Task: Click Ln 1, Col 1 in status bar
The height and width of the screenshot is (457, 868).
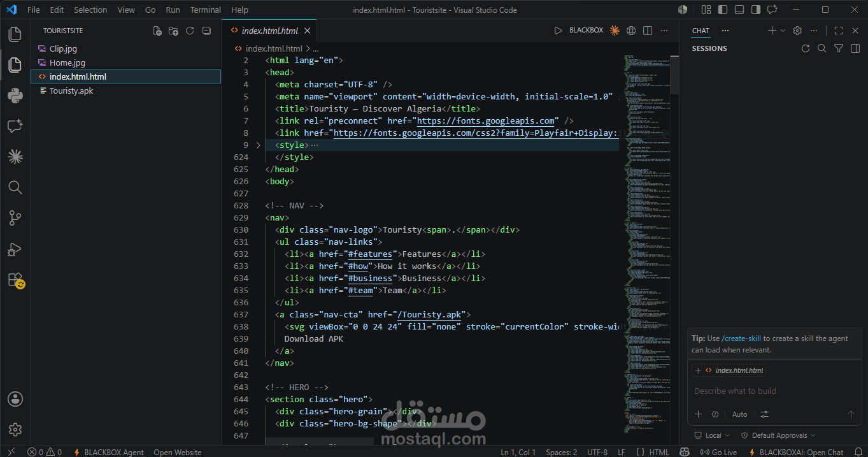Action: pyautogui.click(x=518, y=452)
